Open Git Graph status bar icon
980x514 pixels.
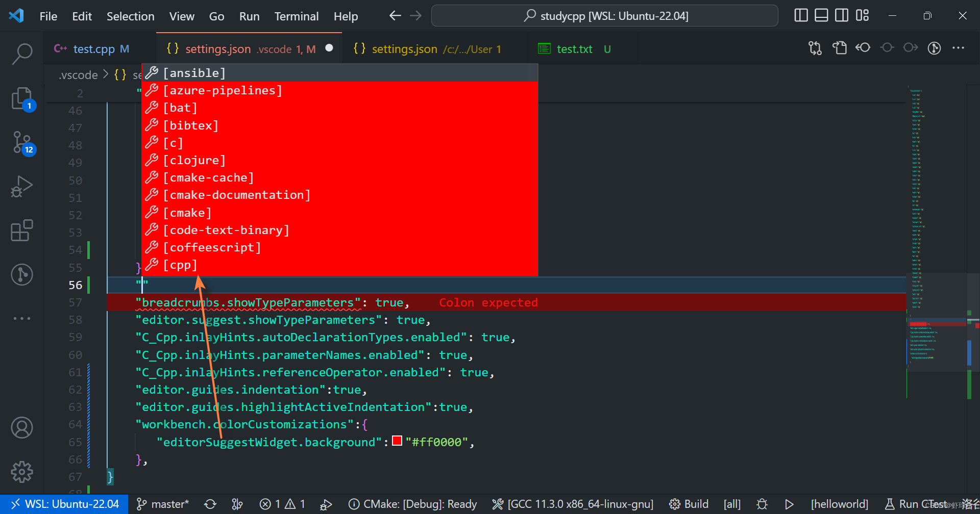pos(237,504)
